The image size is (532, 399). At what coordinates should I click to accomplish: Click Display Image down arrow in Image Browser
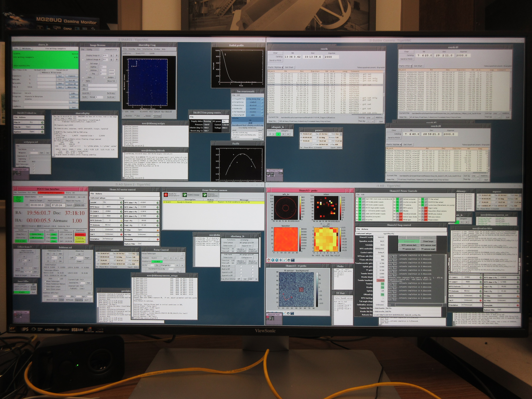click(x=111, y=56)
